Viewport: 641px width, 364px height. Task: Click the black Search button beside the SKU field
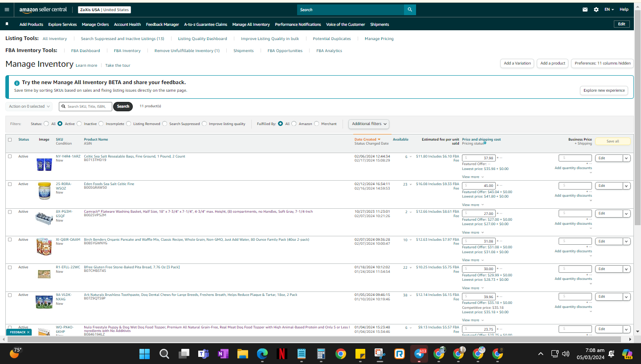pos(123,106)
